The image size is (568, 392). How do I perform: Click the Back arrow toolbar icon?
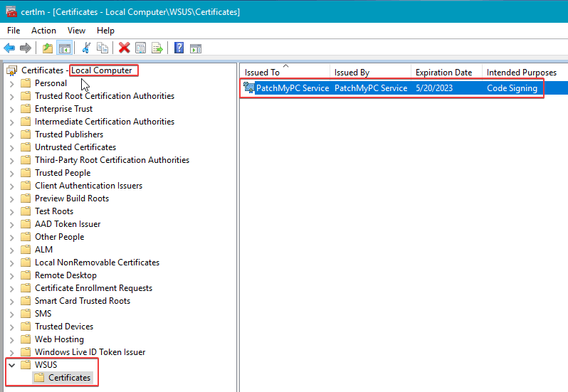tap(9, 48)
